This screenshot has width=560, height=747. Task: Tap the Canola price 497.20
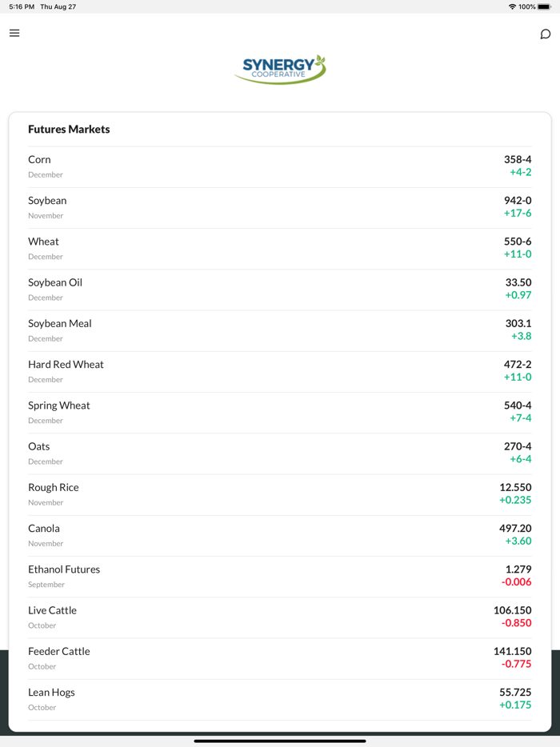coord(515,529)
